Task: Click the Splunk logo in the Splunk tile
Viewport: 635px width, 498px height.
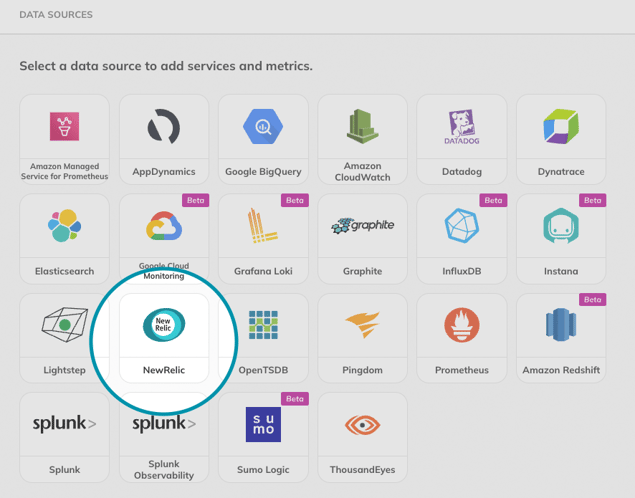Action: pos(64,424)
